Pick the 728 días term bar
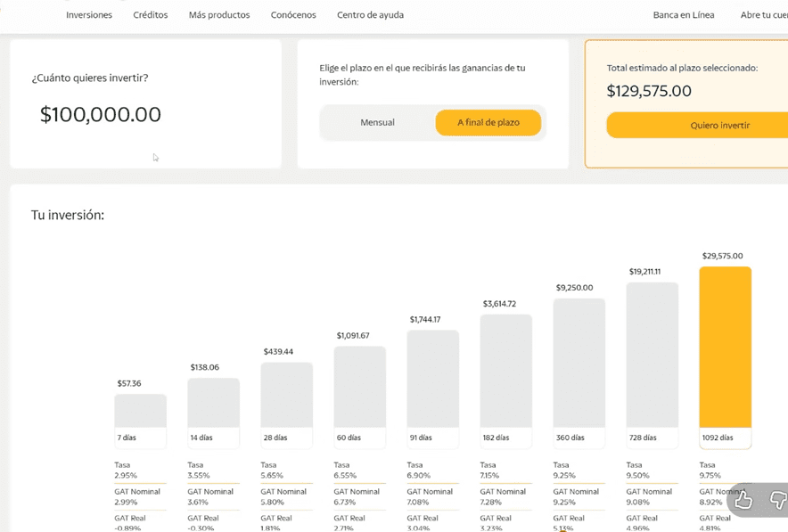Screen dimensions: 788x532 652,356
